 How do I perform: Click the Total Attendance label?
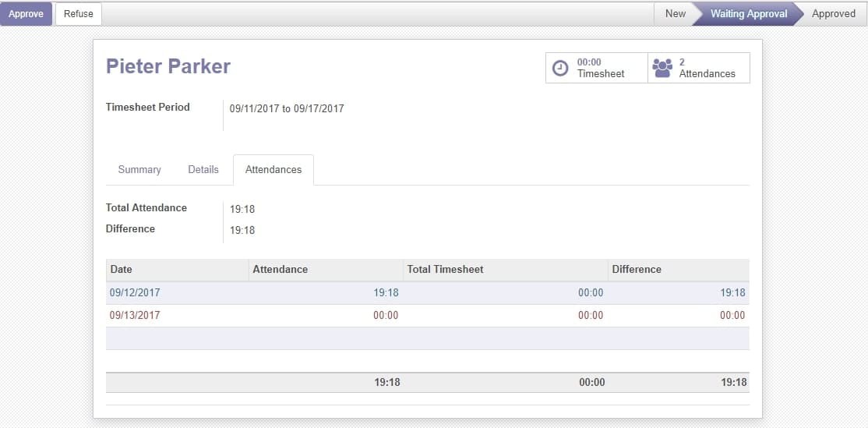coord(146,207)
